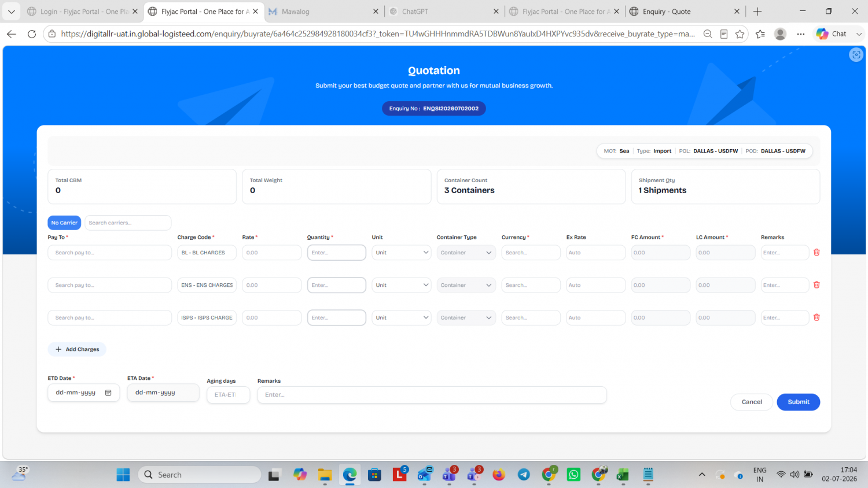Click the Cancel button
The height and width of the screenshot is (488, 868).
(752, 402)
